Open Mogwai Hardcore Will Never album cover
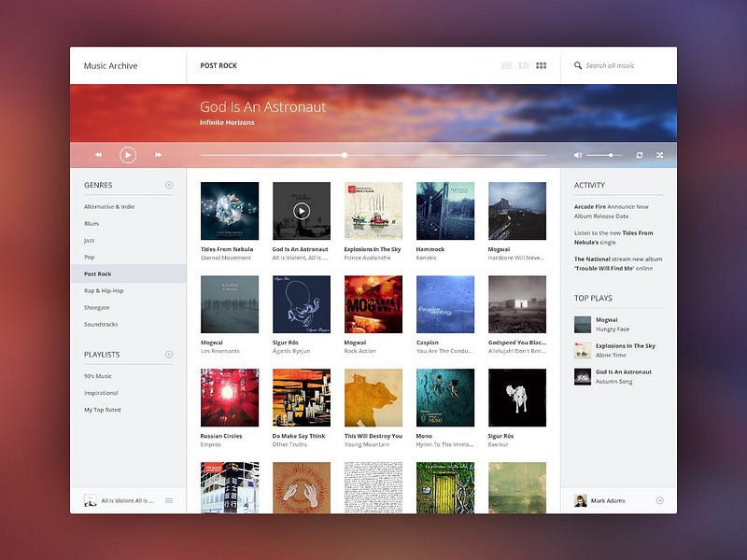The height and width of the screenshot is (560, 747). pyautogui.click(x=517, y=211)
